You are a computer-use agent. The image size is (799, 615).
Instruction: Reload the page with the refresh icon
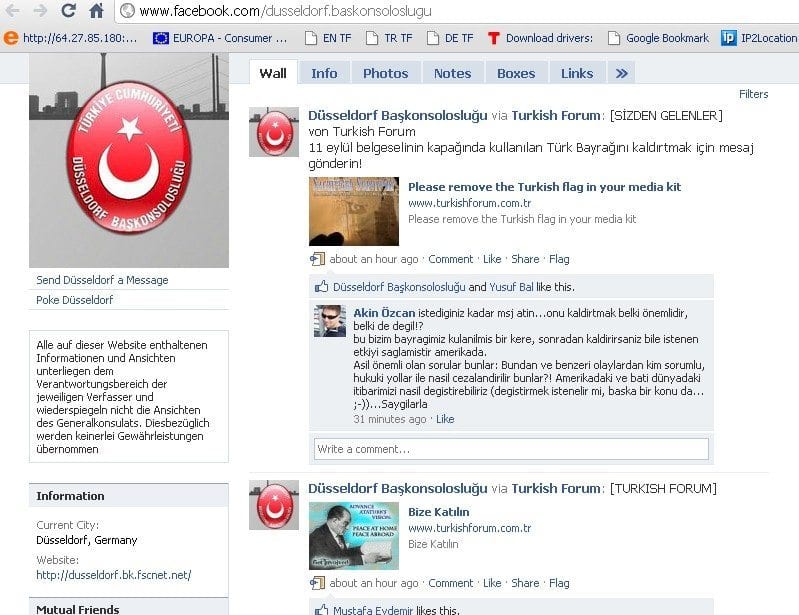pos(68,10)
